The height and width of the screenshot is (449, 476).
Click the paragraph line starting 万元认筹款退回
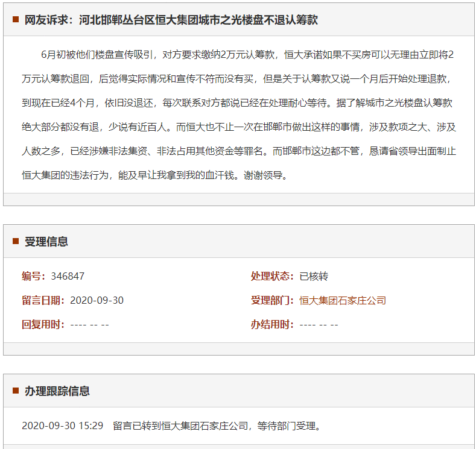(x=236, y=79)
